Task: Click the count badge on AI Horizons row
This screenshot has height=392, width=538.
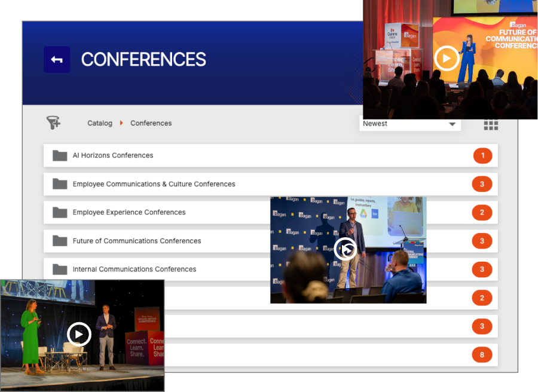Action: coord(482,156)
